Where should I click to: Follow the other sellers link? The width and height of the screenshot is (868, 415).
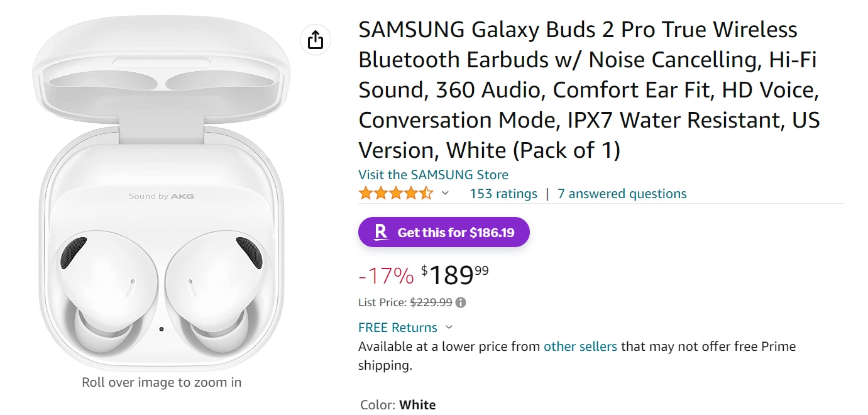(580, 346)
